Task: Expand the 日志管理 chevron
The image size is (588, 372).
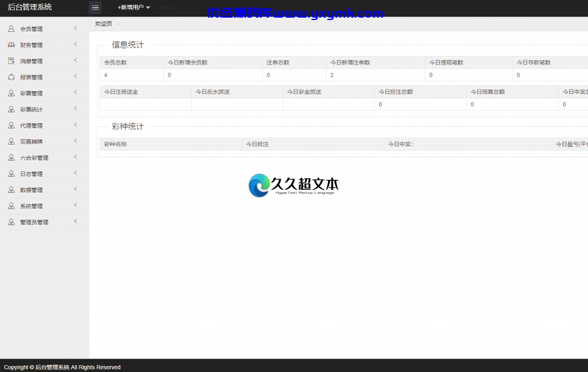Action: [x=75, y=173]
